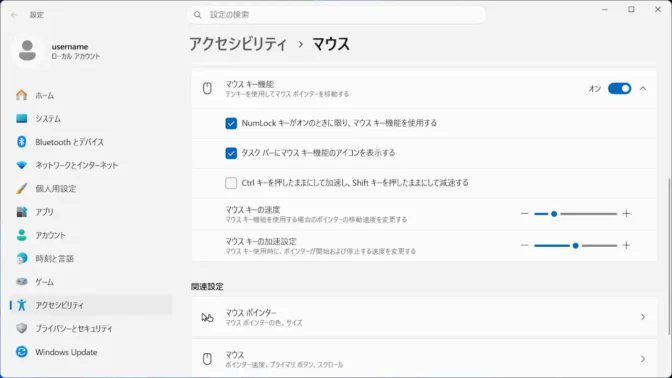This screenshot has height=378, width=672.
Task: Go to 時刻と言語 settings
Action: pos(91,258)
